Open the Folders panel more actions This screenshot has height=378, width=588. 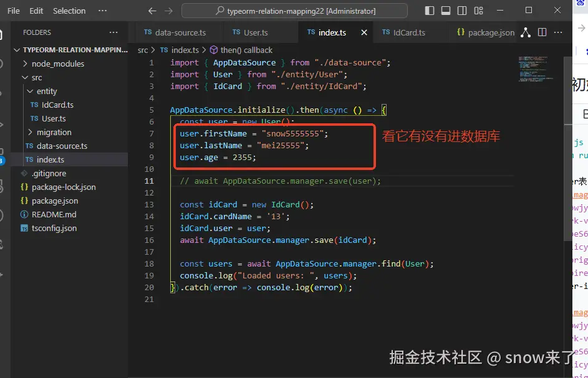point(113,32)
